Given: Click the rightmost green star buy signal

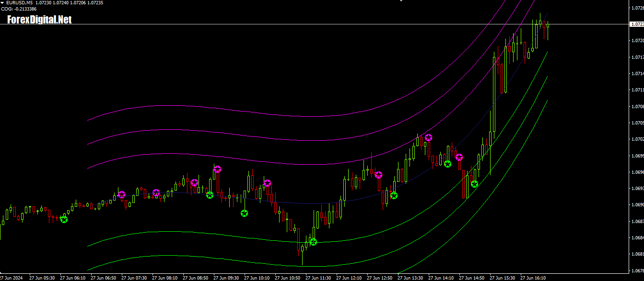Looking at the screenshot, I should 474,184.
